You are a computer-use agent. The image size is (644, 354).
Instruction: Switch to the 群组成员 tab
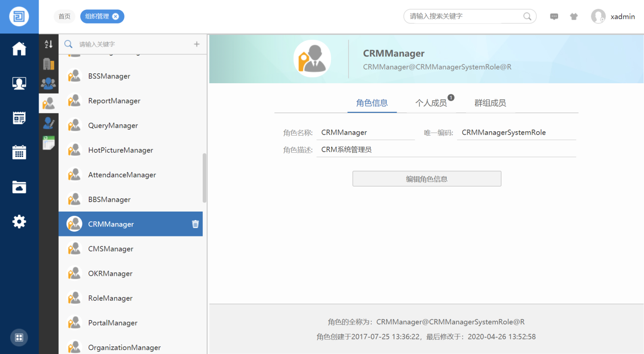pyautogui.click(x=490, y=103)
